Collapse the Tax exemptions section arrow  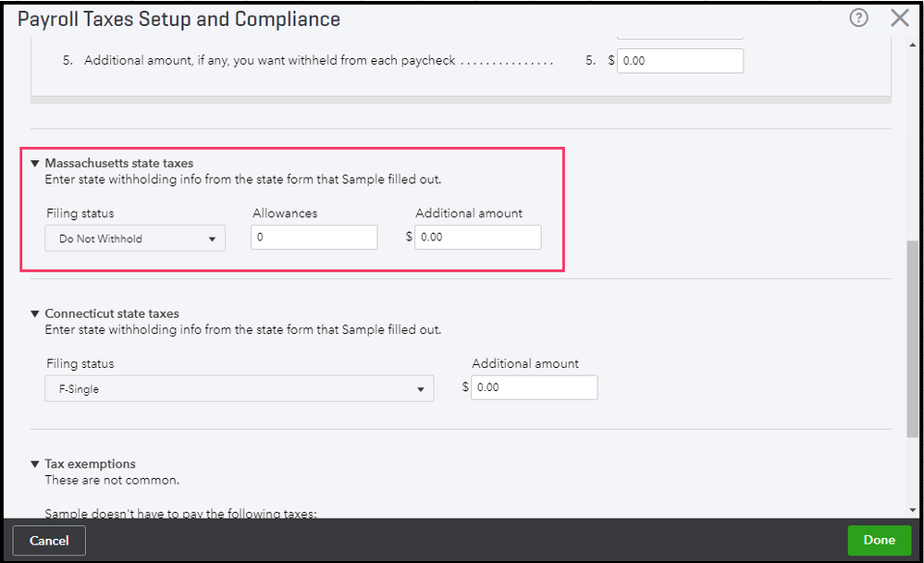coord(35,464)
